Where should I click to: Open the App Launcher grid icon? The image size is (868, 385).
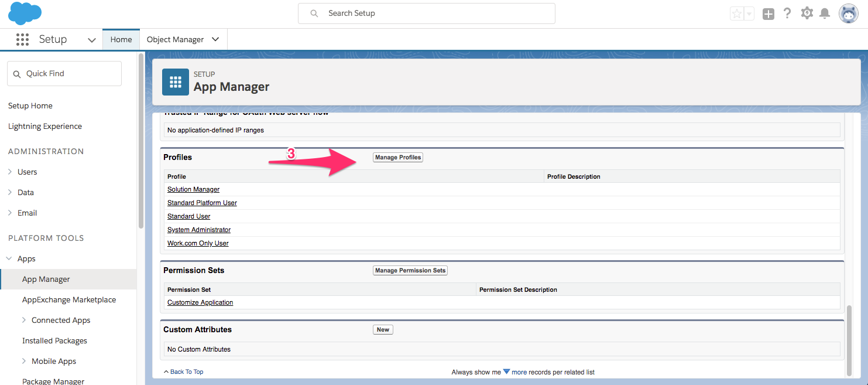pos(22,39)
